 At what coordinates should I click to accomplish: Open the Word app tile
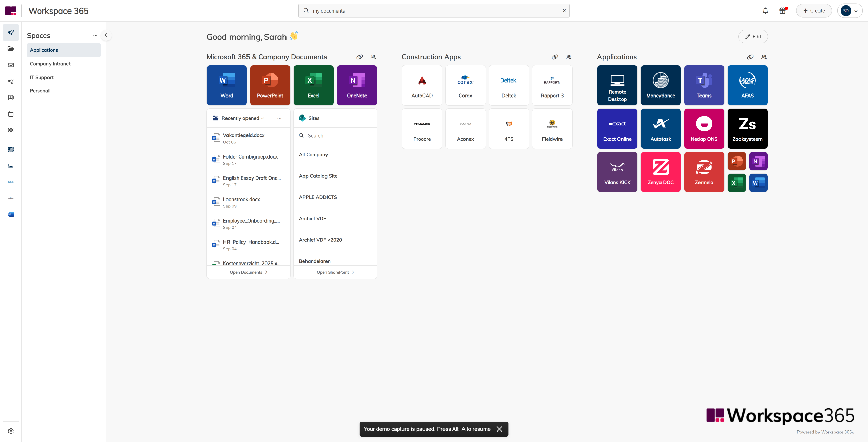[226, 85]
